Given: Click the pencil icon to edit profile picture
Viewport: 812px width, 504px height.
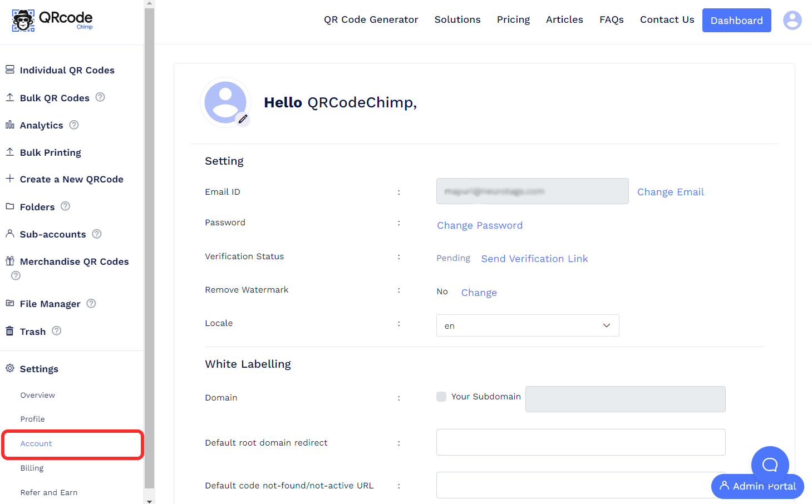Looking at the screenshot, I should (x=243, y=118).
